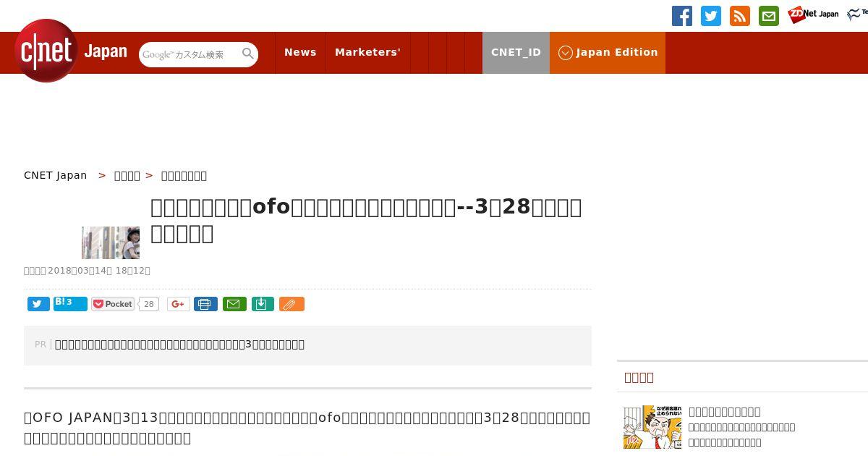Click the green email article icon
The width and height of the screenshot is (868, 456).
pos(234,304)
